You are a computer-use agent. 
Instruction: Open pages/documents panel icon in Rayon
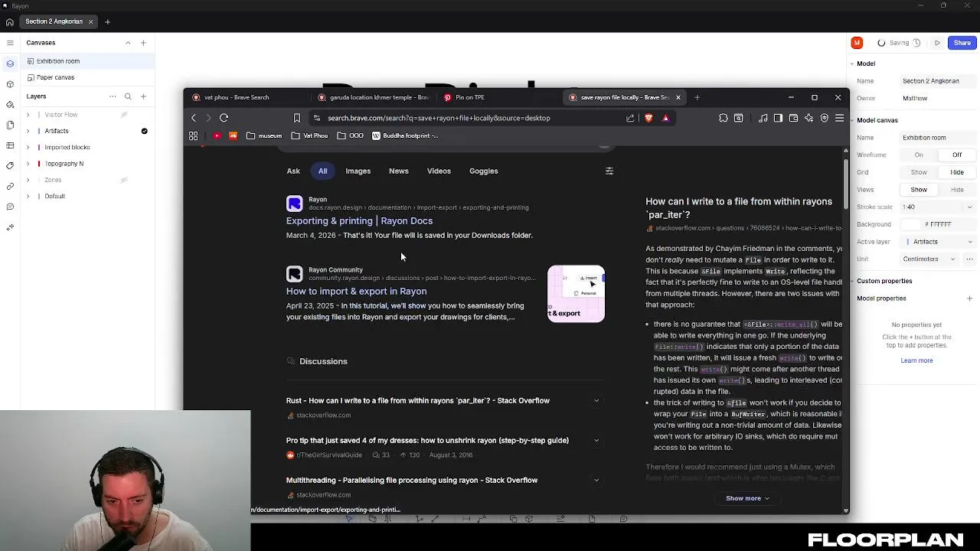coord(10,125)
